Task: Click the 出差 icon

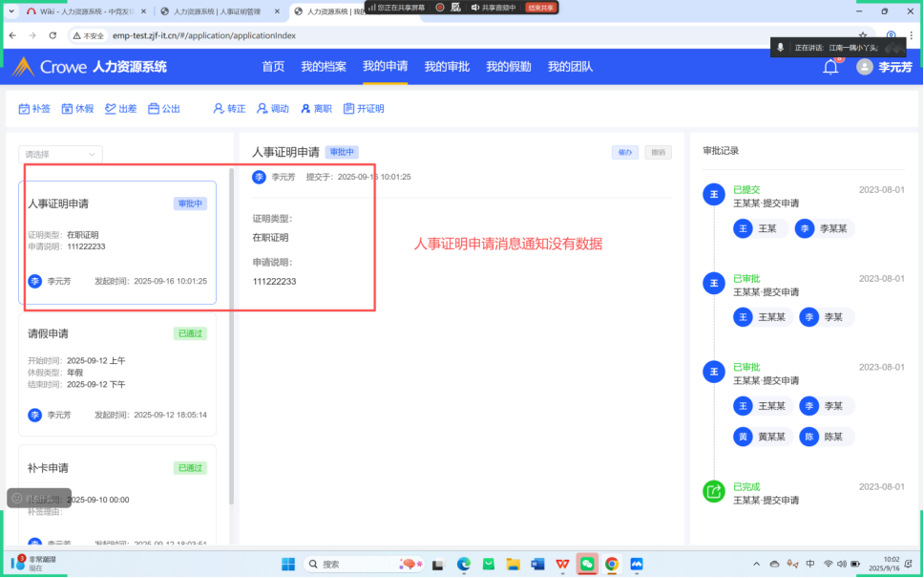Action: 110,109
